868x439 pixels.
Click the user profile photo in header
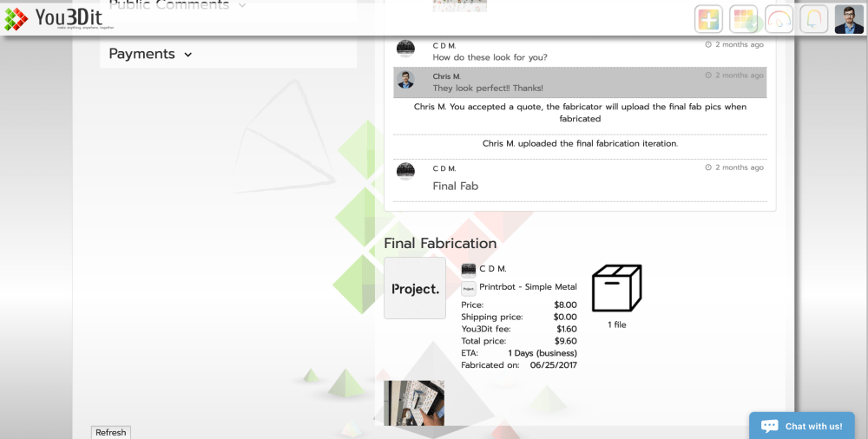(x=849, y=19)
